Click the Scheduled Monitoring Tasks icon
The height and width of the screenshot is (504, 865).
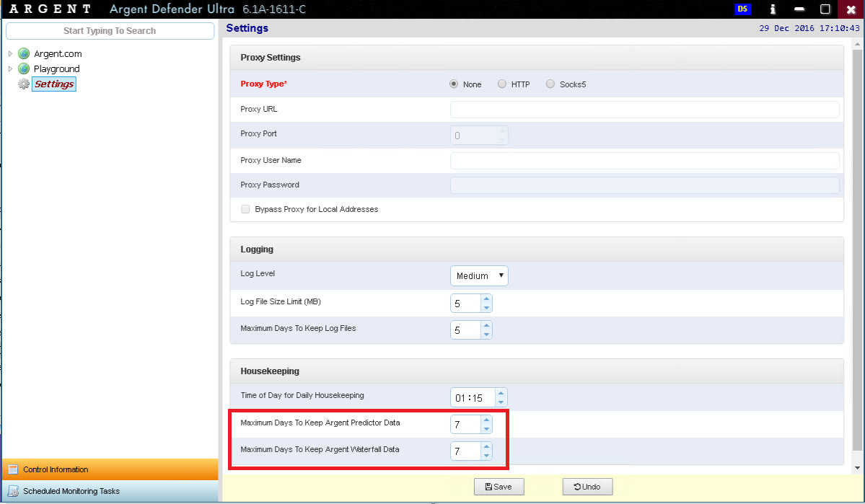coord(13,491)
